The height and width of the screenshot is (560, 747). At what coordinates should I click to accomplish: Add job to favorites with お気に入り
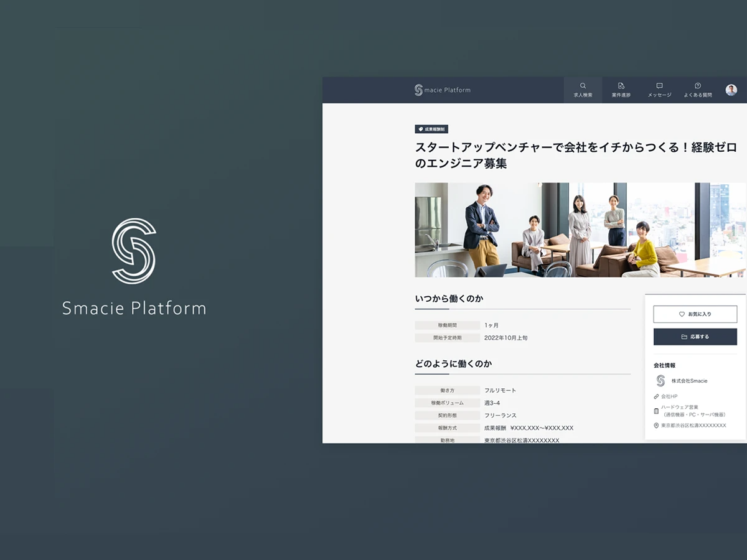(x=695, y=314)
